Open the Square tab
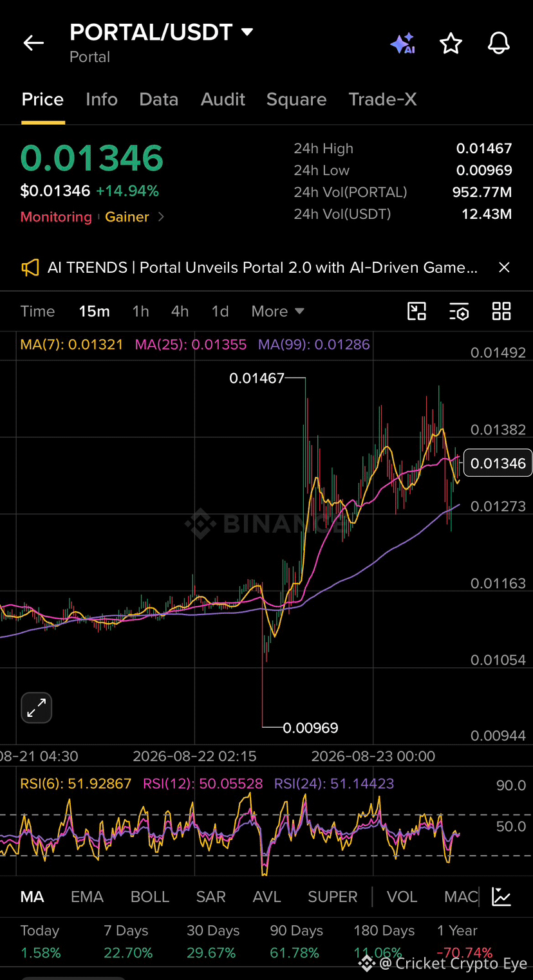Image resolution: width=533 pixels, height=980 pixels. pos(296,99)
